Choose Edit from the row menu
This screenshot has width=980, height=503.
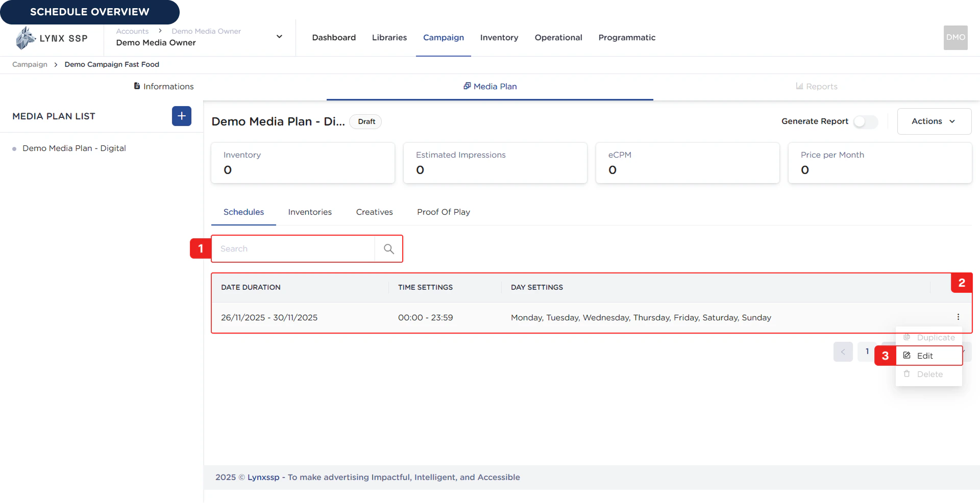pyautogui.click(x=929, y=356)
